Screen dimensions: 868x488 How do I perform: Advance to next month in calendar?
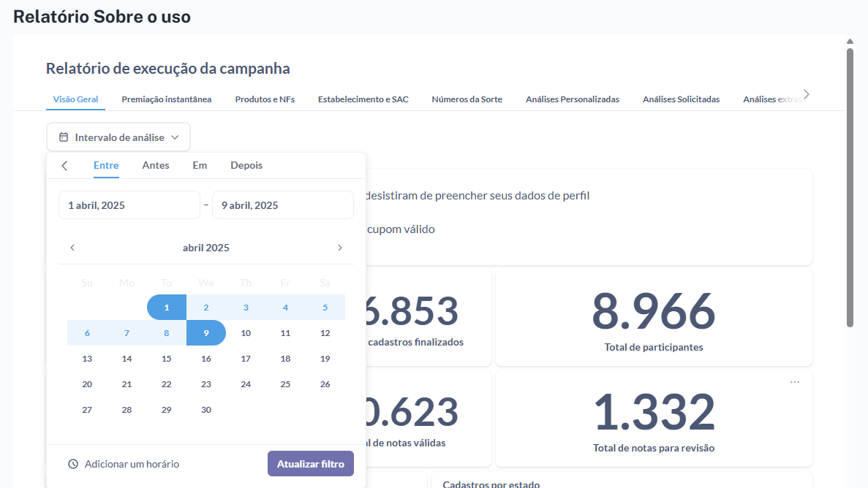tap(339, 248)
